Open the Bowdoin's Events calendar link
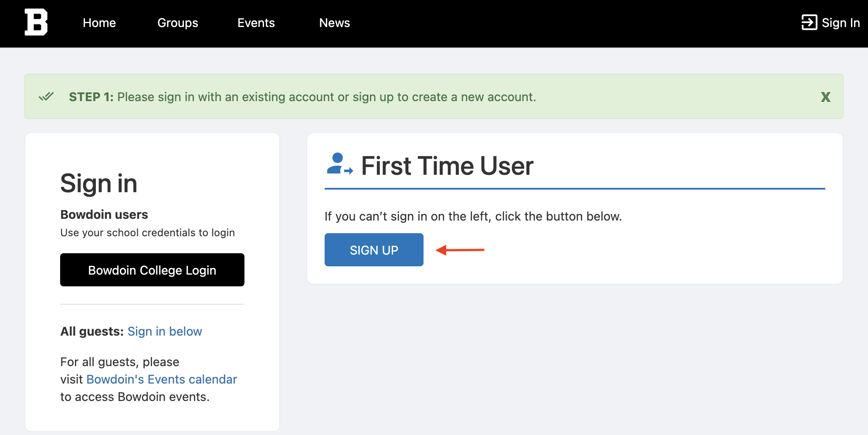 (162, 379)
